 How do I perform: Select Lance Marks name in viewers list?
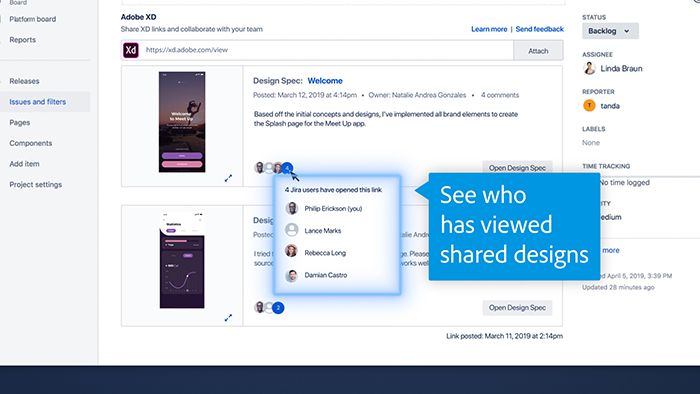tap(323, 231)
